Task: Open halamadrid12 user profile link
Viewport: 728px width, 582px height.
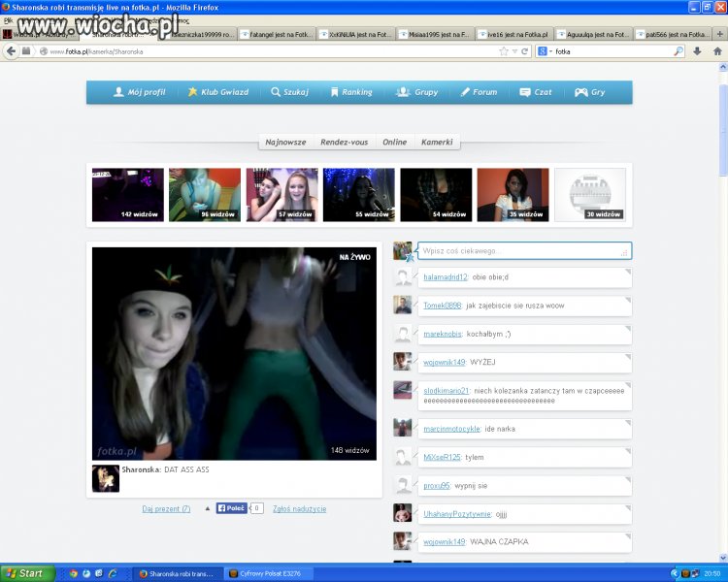Action: (x=446, y=277)
